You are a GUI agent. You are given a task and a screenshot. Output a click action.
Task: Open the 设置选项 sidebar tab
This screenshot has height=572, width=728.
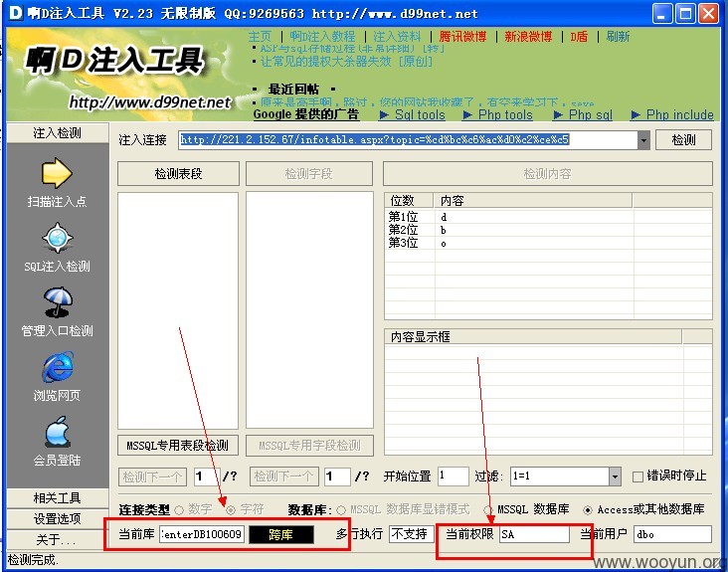pyautogui.click(x=58, y=518)
